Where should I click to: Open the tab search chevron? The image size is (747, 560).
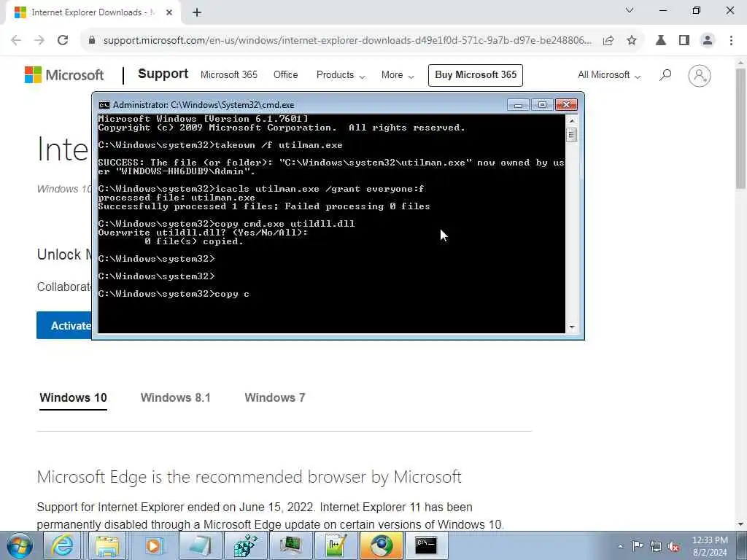coord(630,10)
